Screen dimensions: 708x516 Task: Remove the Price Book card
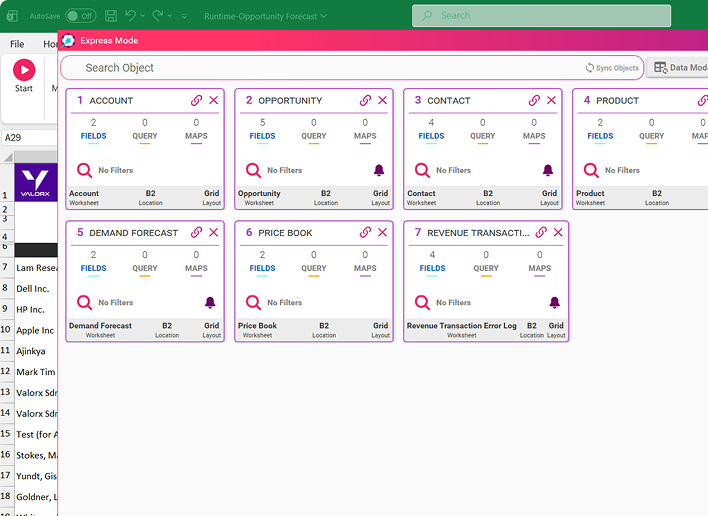click(x=382, y=232)
